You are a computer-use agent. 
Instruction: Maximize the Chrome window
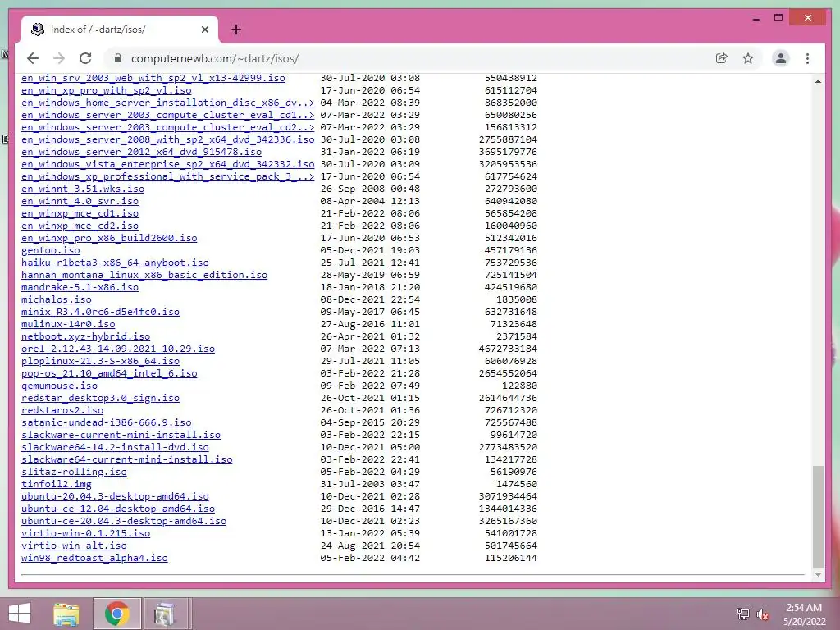tap(778, 18)
